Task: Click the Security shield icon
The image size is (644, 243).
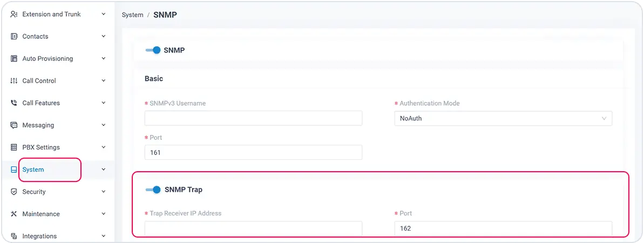Action: click(x=14, y=192)
